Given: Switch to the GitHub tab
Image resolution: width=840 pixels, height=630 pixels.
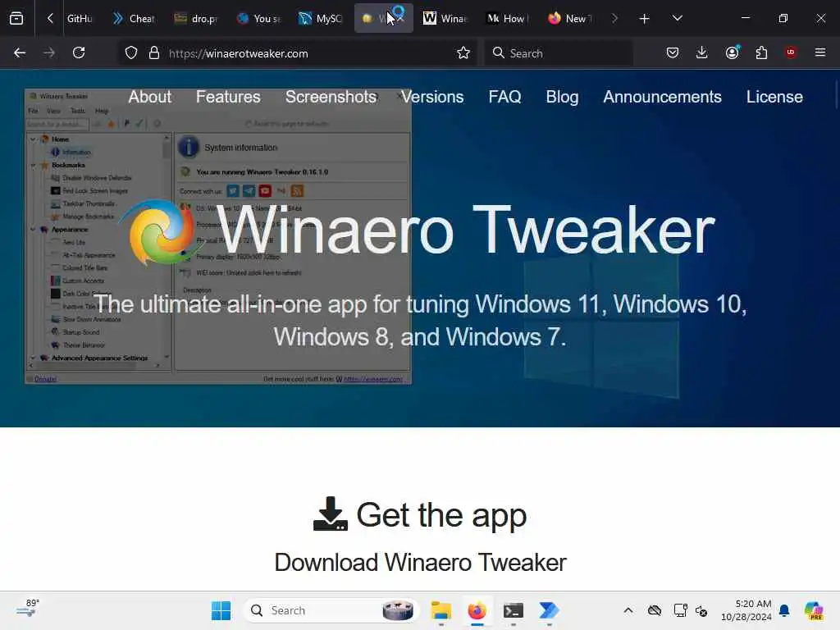Looking at the screenshot, I should tap(80, 18).
